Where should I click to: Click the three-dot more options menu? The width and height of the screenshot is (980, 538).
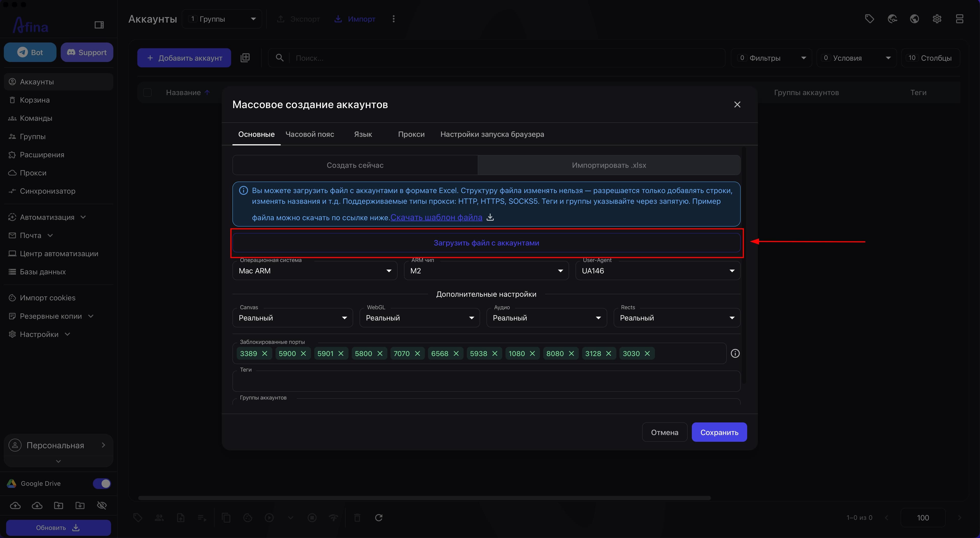tap(394, 19)
